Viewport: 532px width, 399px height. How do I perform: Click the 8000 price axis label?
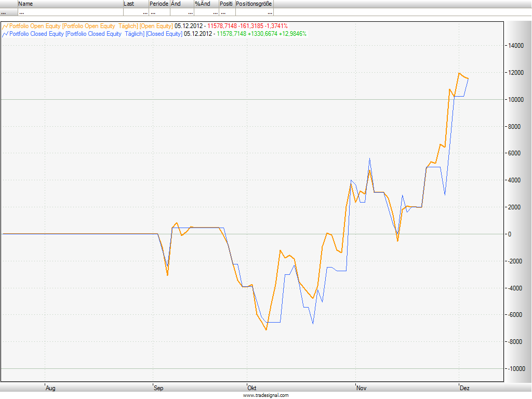click(x=514, y=127)
